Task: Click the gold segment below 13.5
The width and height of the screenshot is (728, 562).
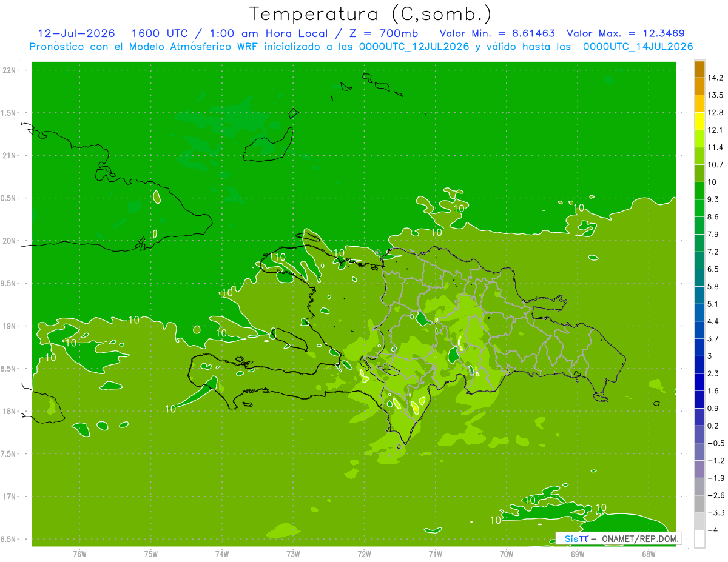Action: pyautogui.click(x=699, y=104)
